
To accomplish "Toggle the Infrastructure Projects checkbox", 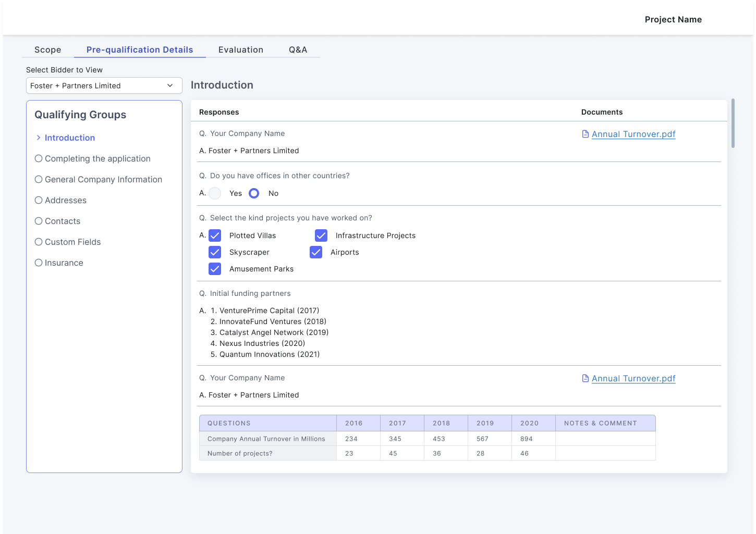I will [321, 235].
